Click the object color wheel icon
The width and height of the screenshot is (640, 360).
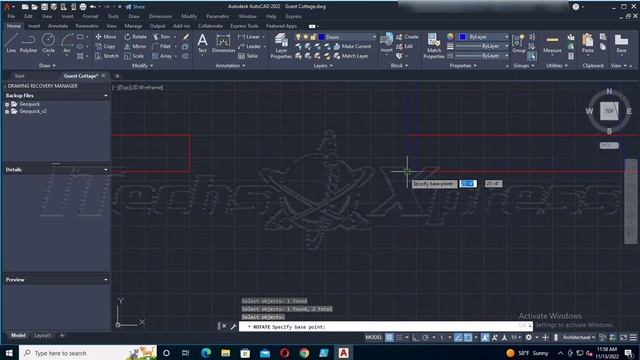pyautogui.click(x=450, y=37)
